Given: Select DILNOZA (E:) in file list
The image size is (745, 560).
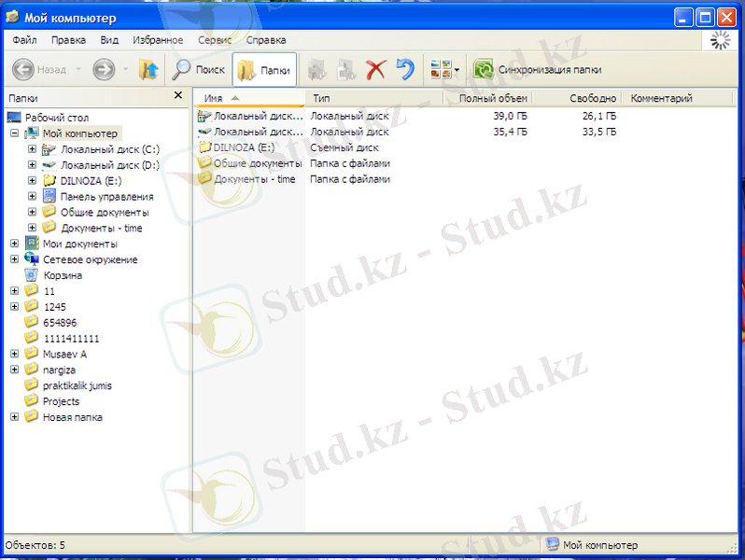Looking at the screenshot, I should click(244, 147).
